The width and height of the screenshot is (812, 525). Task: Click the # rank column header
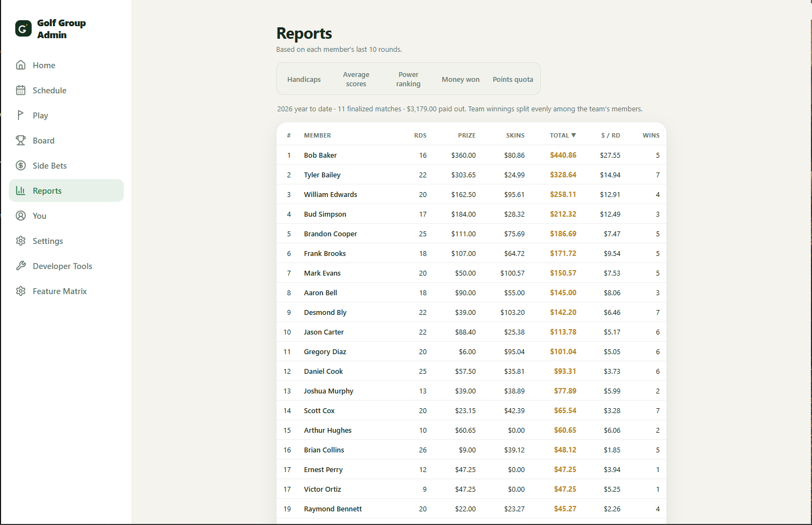[289, 135]
